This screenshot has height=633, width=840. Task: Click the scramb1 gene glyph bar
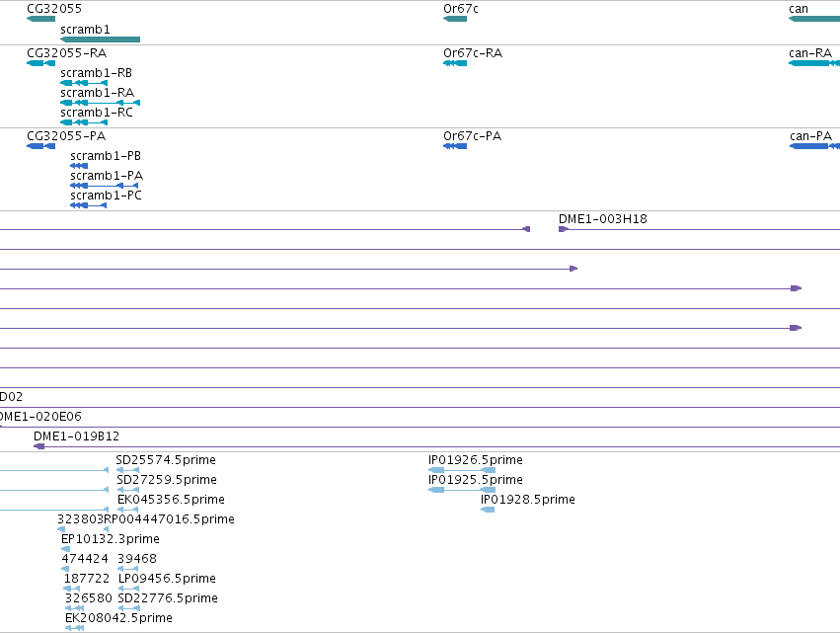[x=100, y=40]
